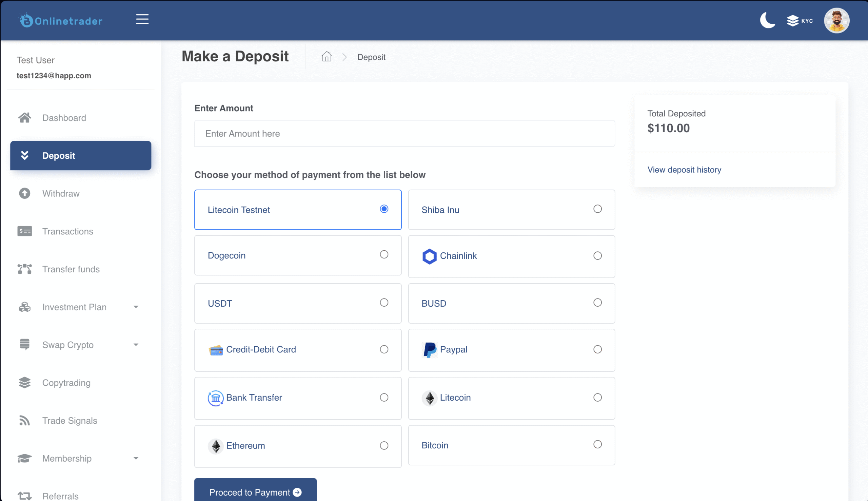Select the Dogecoin radio button
Image resolution: width=868 pixels, height=501 pixels.
384,254
